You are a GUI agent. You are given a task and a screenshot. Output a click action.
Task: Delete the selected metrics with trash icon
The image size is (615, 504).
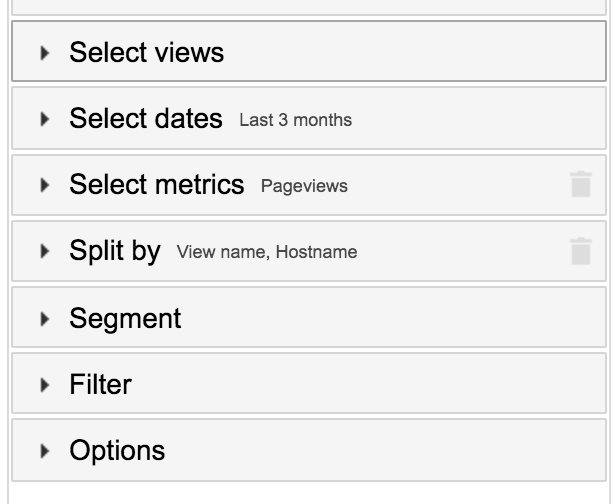tap(580, 185)
